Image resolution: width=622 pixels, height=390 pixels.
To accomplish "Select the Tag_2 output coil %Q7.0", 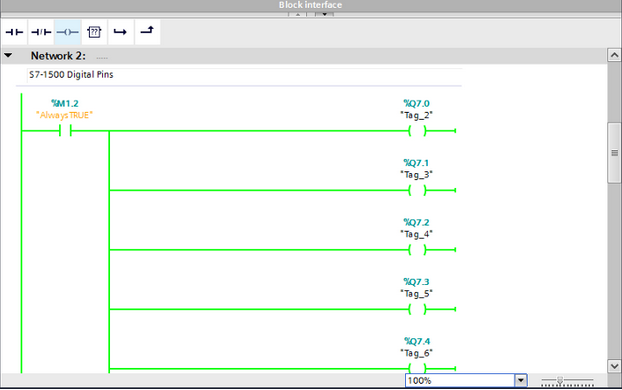I will [417, 131].
